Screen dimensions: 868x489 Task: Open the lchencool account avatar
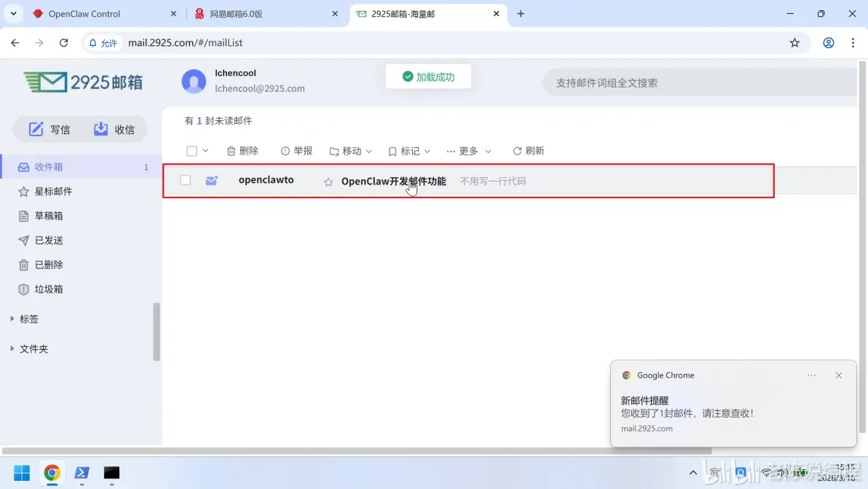click(194, 81)
